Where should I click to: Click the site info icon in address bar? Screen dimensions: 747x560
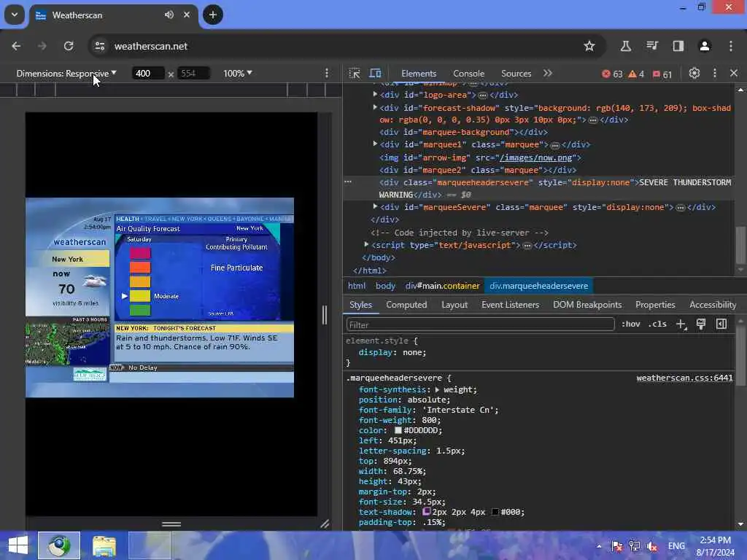pos(99,46)
